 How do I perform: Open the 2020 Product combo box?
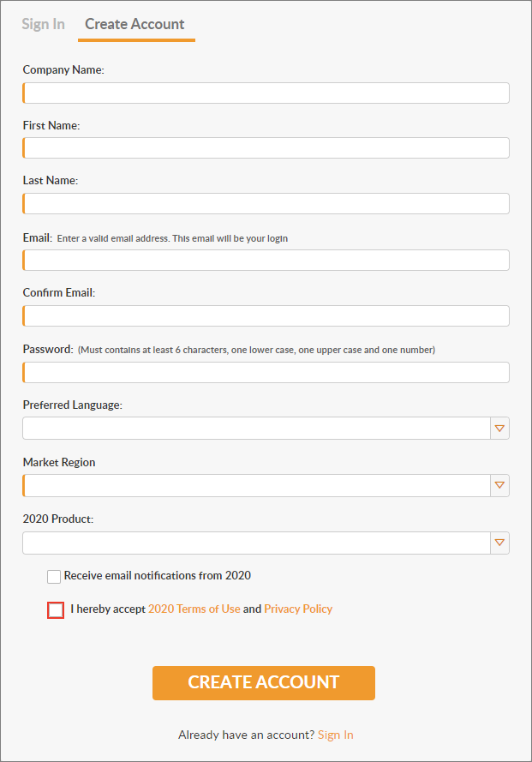tap(266, 543)
